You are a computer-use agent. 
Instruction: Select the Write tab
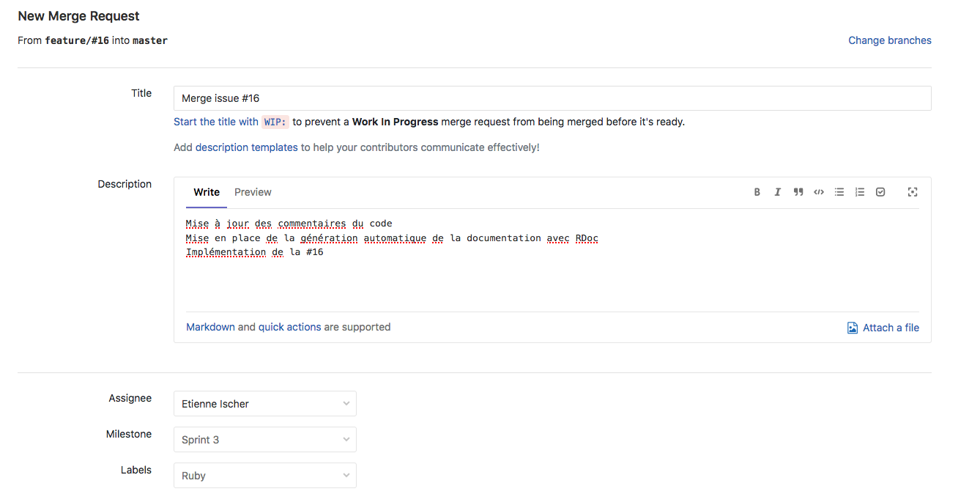[207, 192]
